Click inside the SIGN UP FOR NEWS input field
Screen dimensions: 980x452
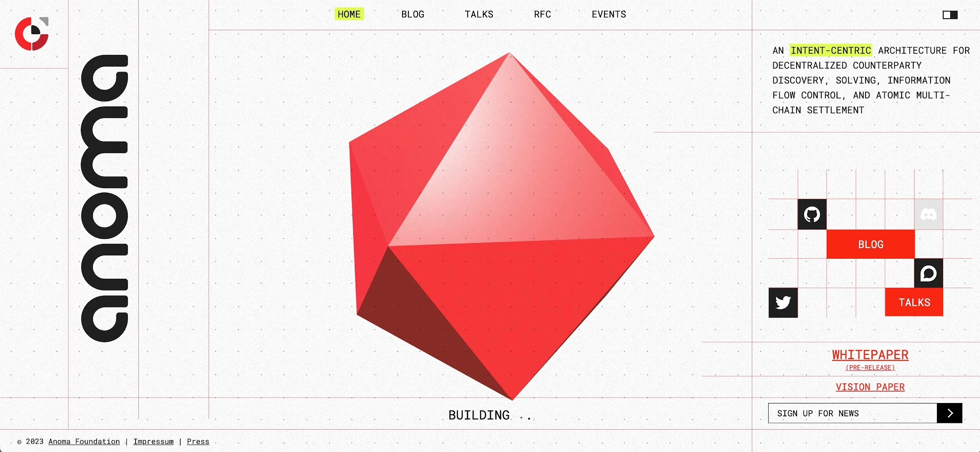coord(853,413)
